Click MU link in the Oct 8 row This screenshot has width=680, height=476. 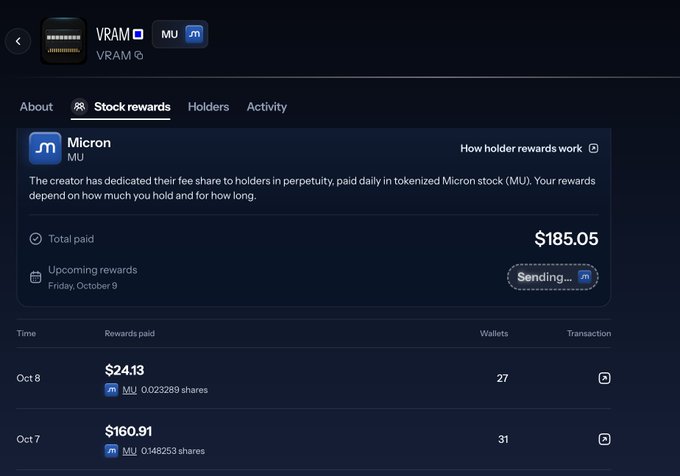(x=129, y=390)
